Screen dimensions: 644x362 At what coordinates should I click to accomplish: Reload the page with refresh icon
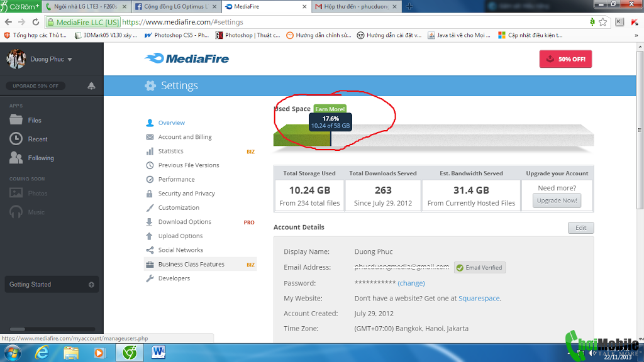click(x=36, y=22)
